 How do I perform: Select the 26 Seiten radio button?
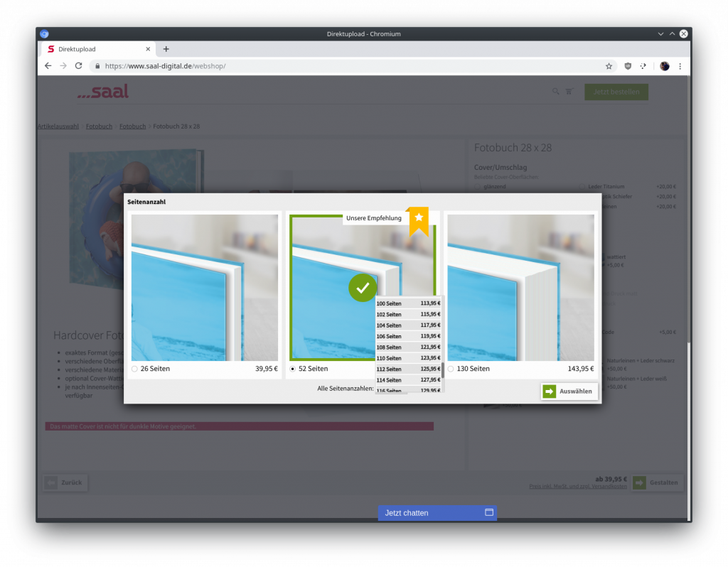click(134, 369)
